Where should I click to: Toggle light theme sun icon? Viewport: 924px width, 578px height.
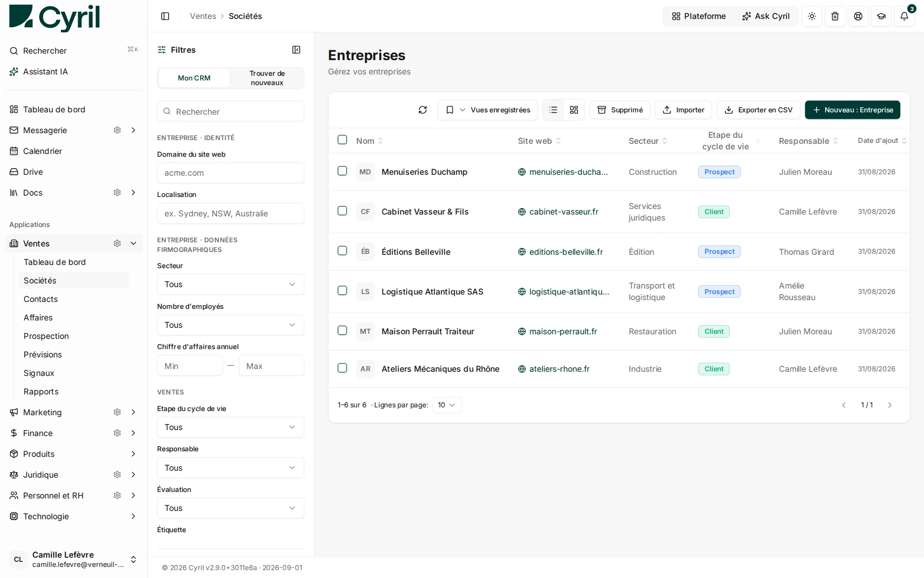(x=812, y=16)
